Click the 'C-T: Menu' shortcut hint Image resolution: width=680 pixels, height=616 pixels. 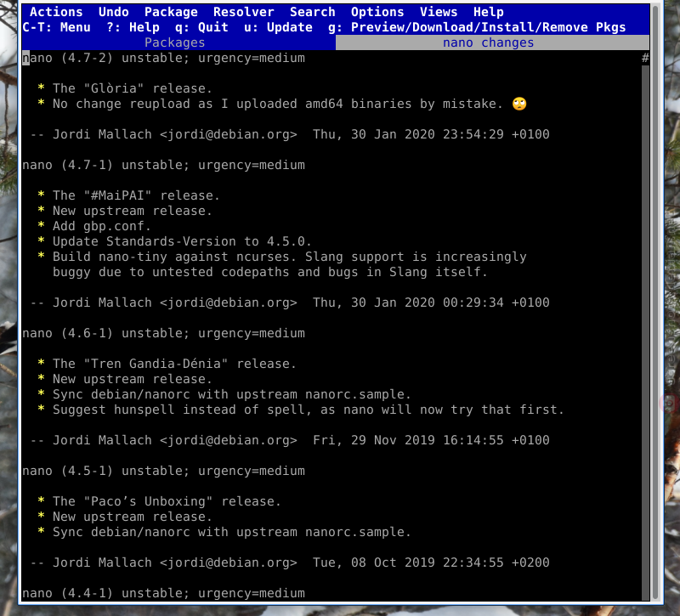point(56,27)
